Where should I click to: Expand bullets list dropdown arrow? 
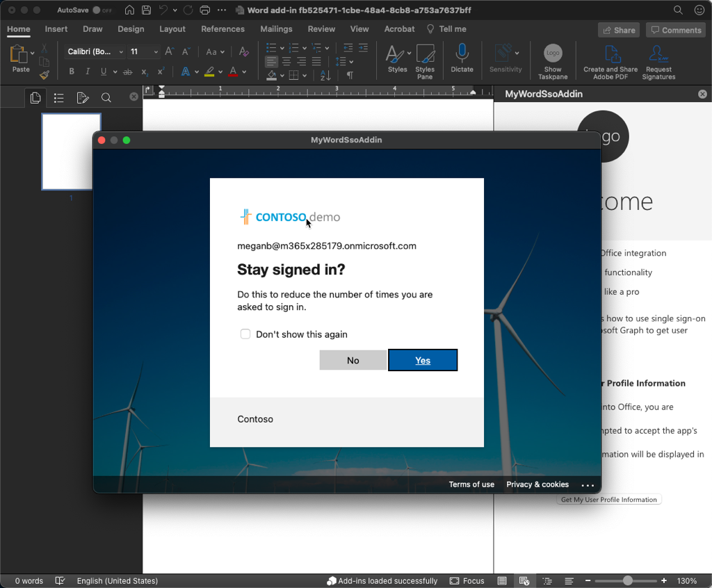pos(282,48)
